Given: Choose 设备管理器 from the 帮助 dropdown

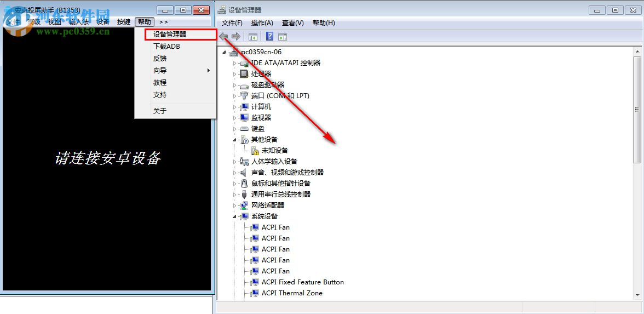Looking at the screenshot, I should pyautogui.click(x=180, y=35).
